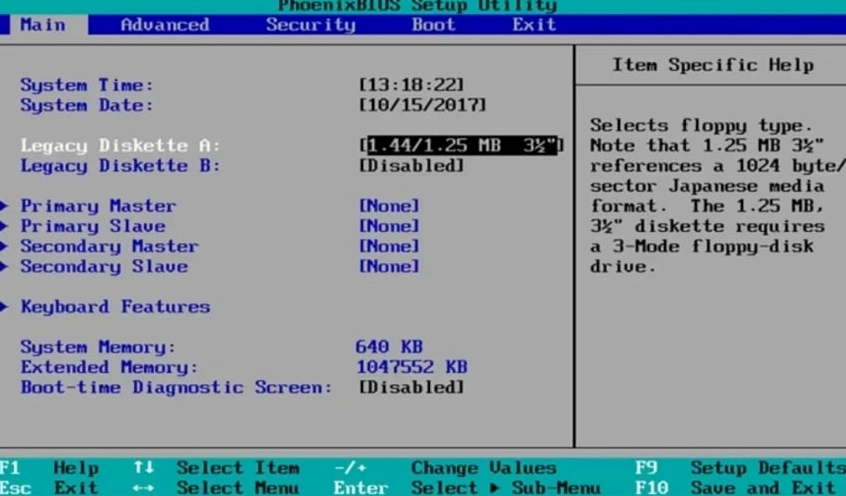
Task: Switch to the Advanced tab
Action: point(165,25)
